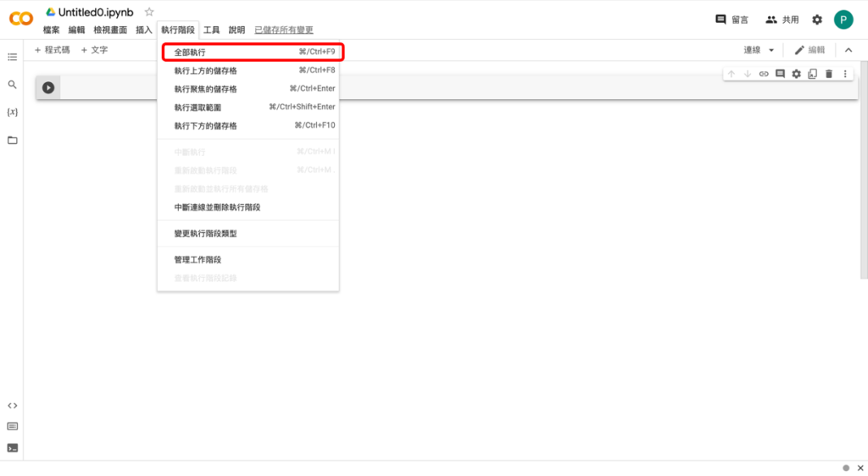Open the Files folder panel
868x476 pixels.
tap(12, 140)
